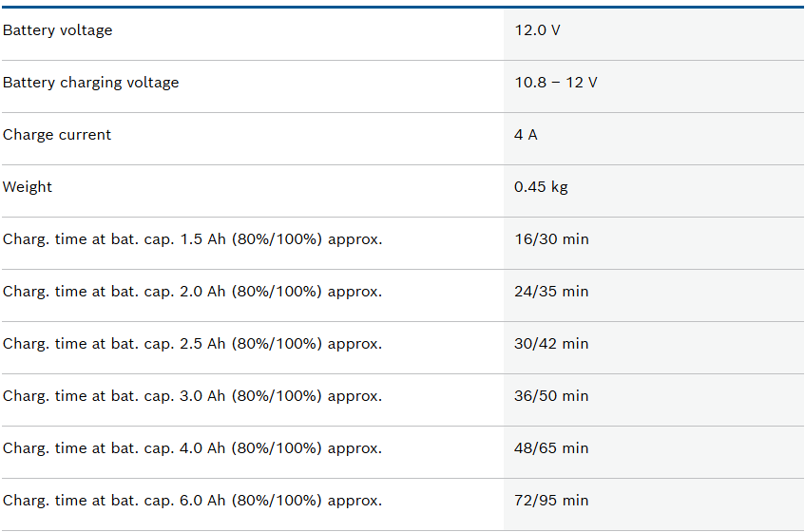
Task: Click the 1.5 Ah charging time label
Action: click(192, 239)
